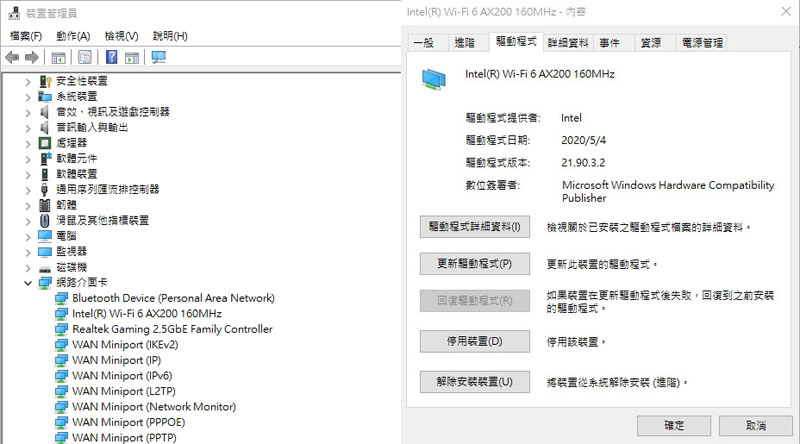The image size is (800, 444).
Task: Switch to the 詳細資料 tab
Action: tap(568, 43)
